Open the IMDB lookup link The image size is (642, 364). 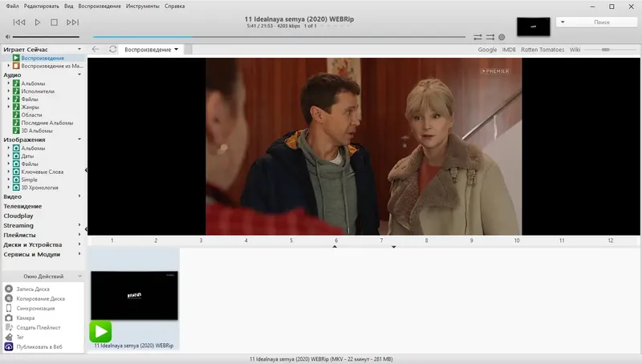pyautogui.click(x=509, y=50)
